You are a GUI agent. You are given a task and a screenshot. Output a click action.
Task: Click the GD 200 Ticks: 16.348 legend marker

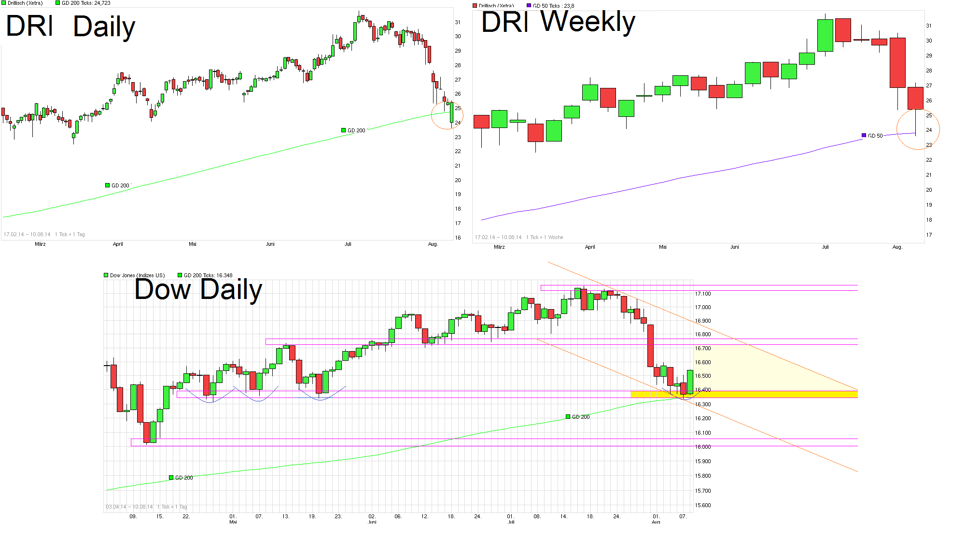(180, 275)
